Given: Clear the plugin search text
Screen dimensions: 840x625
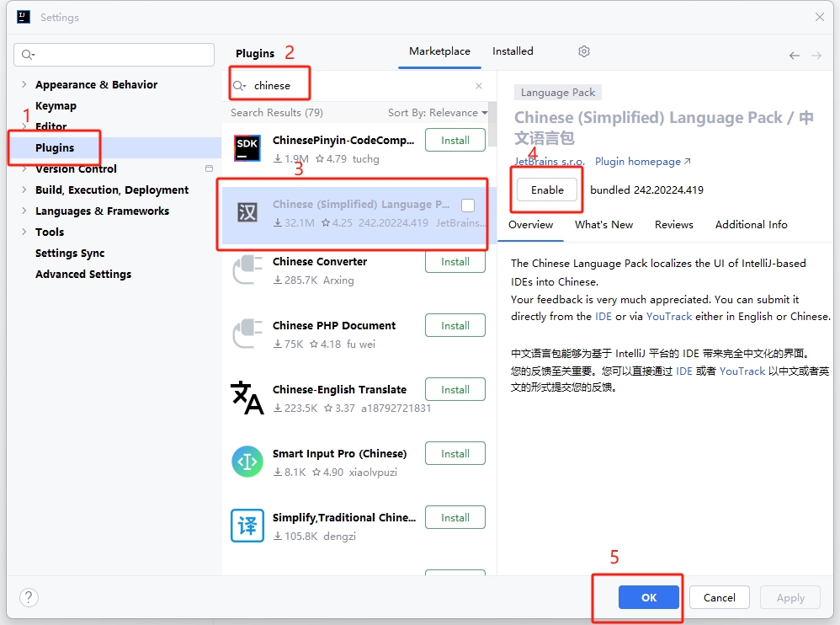Looking at the screenshot, I should coord(479,86).
